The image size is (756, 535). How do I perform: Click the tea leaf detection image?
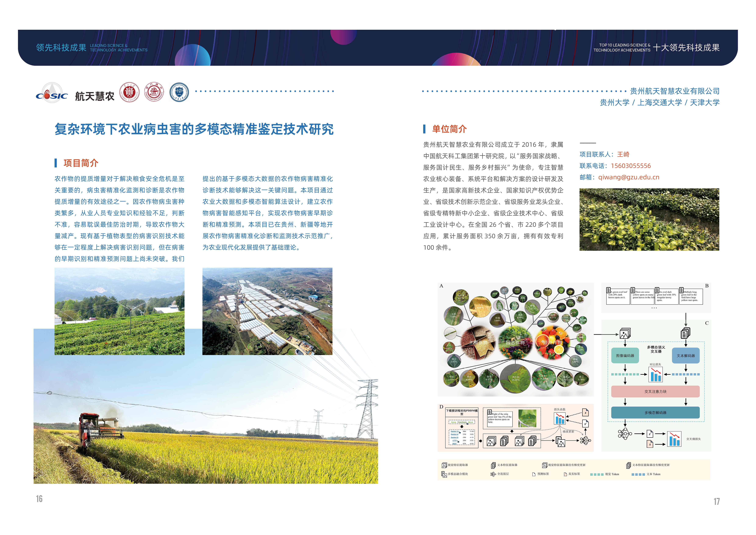pyautogui.click(x=649, y=220)
